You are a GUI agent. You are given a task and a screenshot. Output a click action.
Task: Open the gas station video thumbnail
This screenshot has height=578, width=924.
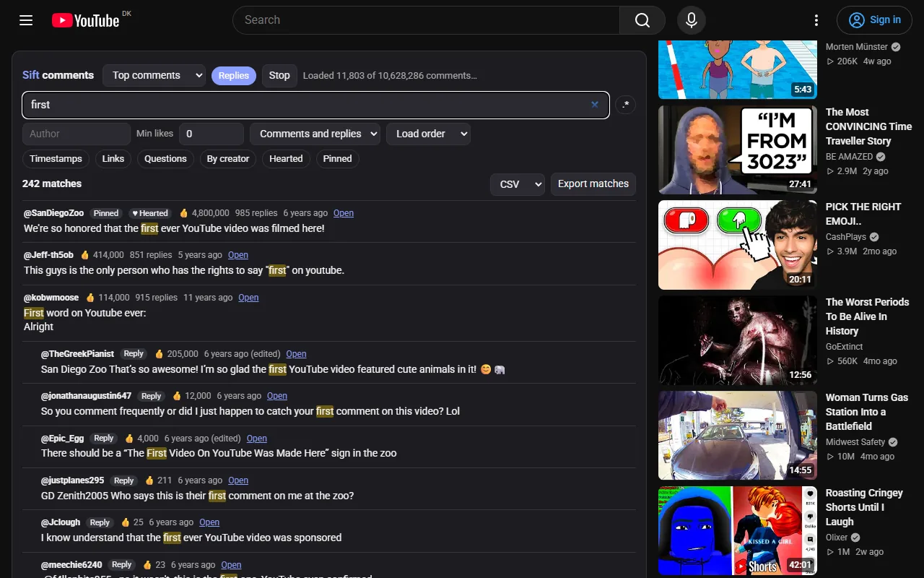pos(738,436)
